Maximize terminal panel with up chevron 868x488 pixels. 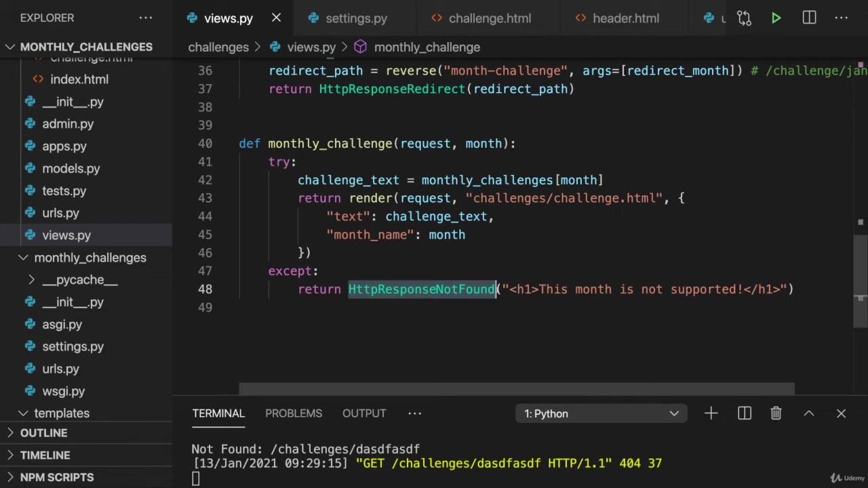click(808, 413)
